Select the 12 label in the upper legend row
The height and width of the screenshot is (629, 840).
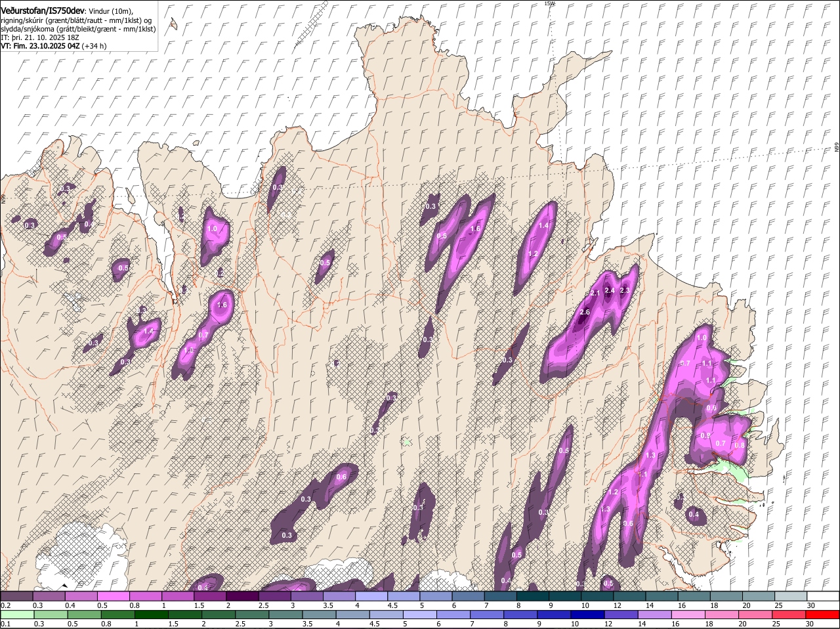(x=616, y=605)
